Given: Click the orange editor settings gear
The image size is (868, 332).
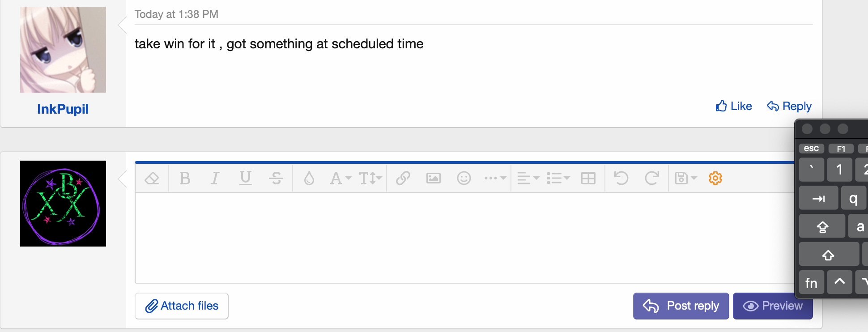Looking at the screenshot, I should coord(715,179).
